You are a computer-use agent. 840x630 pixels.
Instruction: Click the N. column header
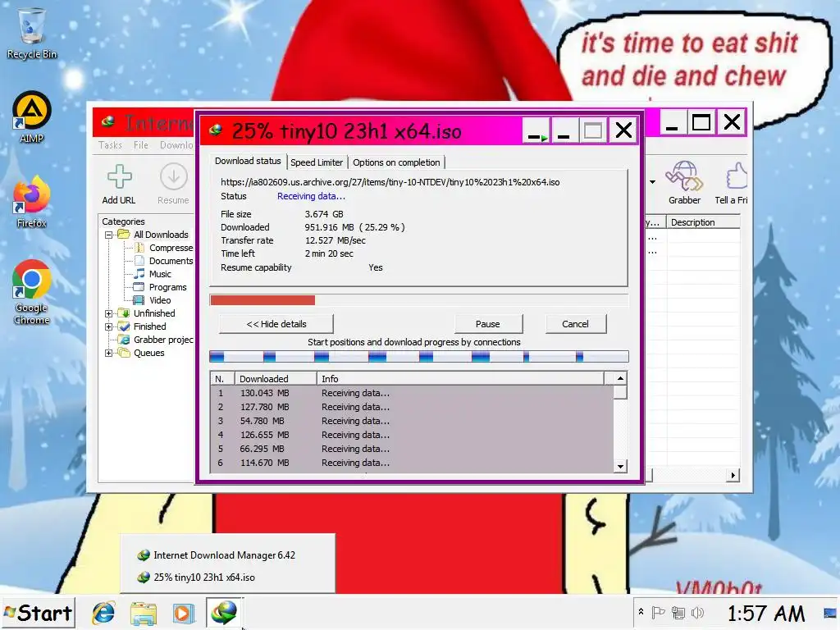tap(222, 379)
